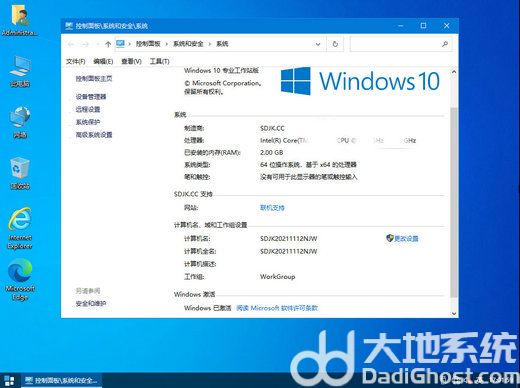Minimize the System window

click(401, 26)
